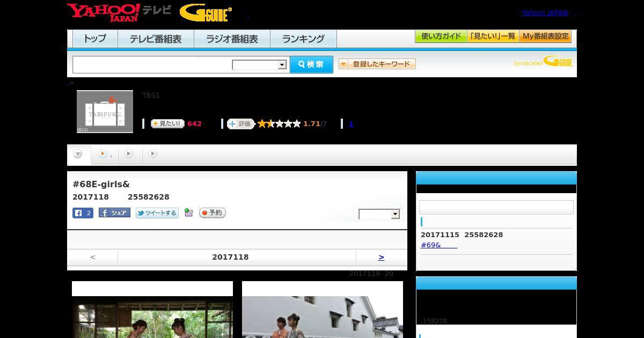Screen dimensions: 644x338
Task: Go to the ラジオ番組表 menu tab
Action: click(x=232, y=39)
